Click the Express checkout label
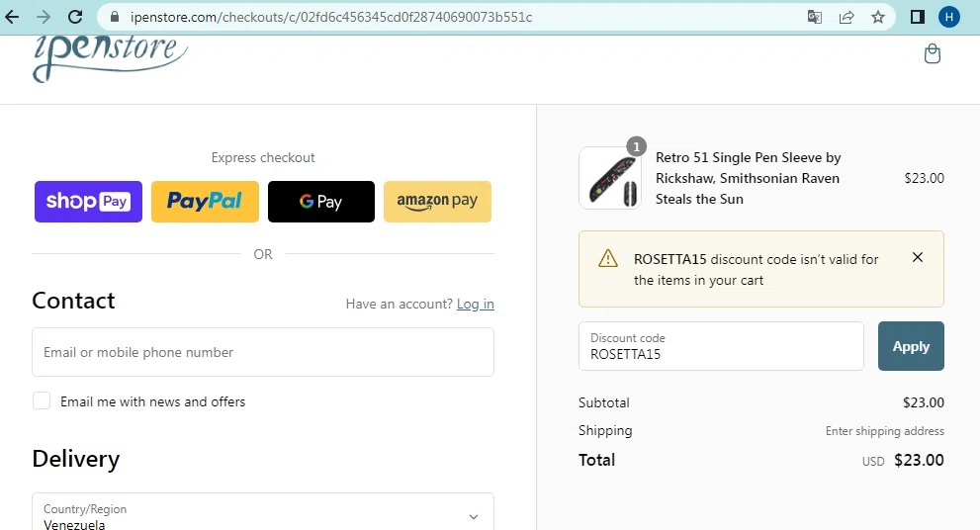This screenshot has height=530, width=980. [x=263, y=157]
